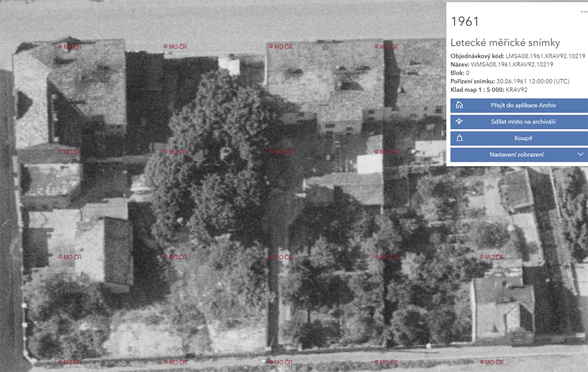
Task: Click the Letecké měřické snímky title
Action: click(x=505, y=43)
